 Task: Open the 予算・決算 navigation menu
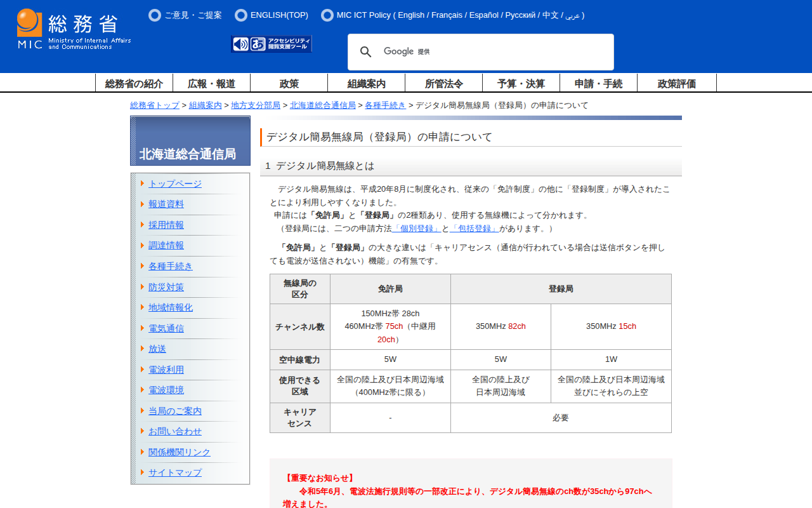(521, 83)
